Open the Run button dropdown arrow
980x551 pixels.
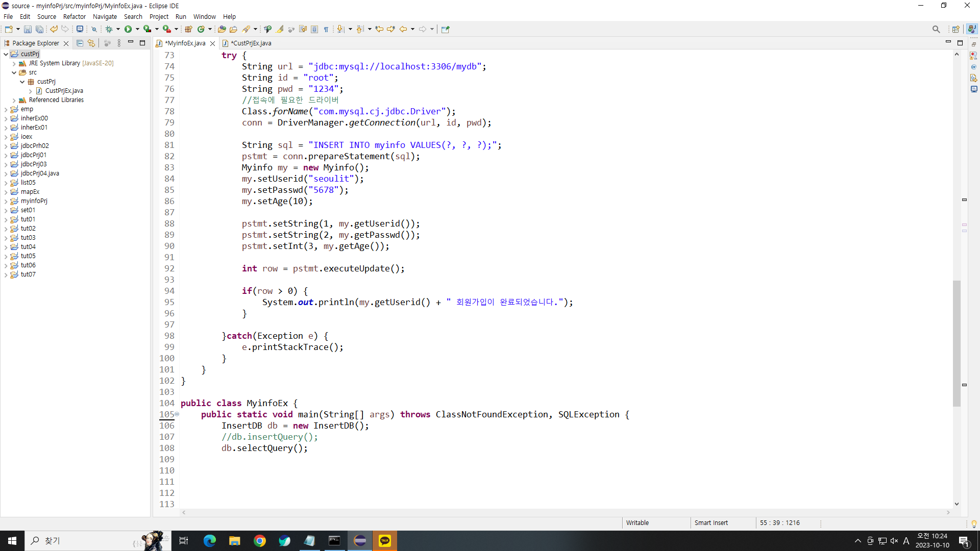(137, 30)
